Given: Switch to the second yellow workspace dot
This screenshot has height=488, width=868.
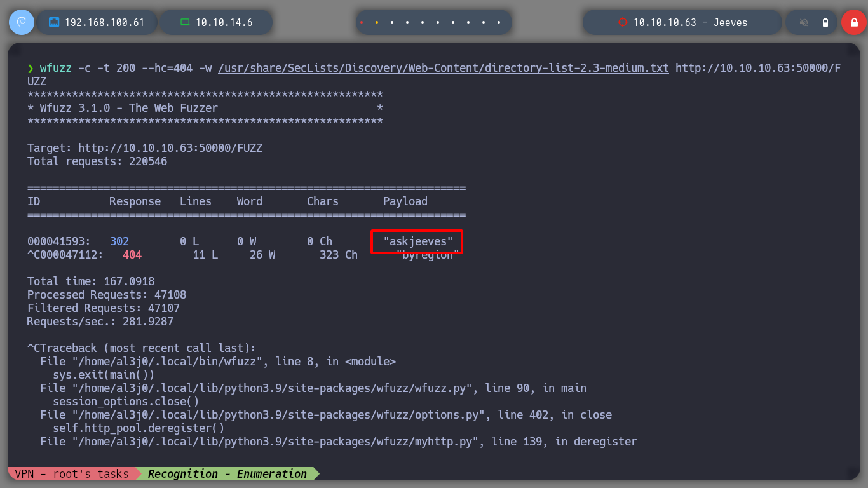Looking at the screenshot, I should click(377, 22).
